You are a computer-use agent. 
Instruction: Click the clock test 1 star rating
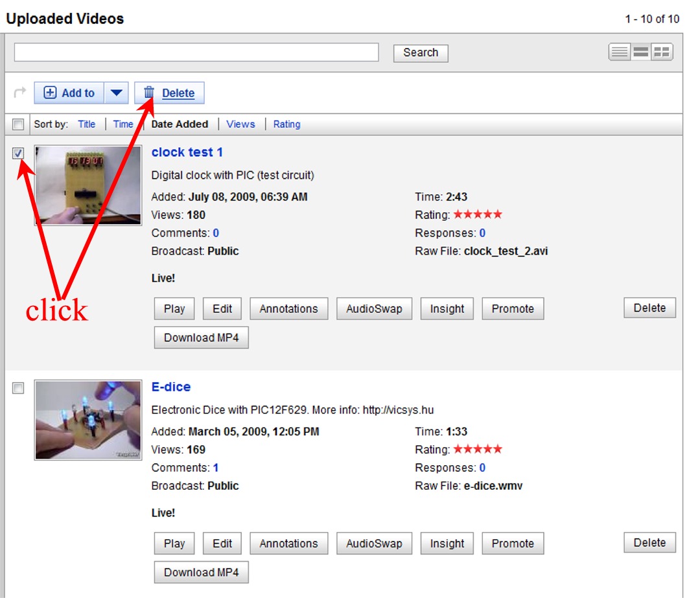coord(478,214)
